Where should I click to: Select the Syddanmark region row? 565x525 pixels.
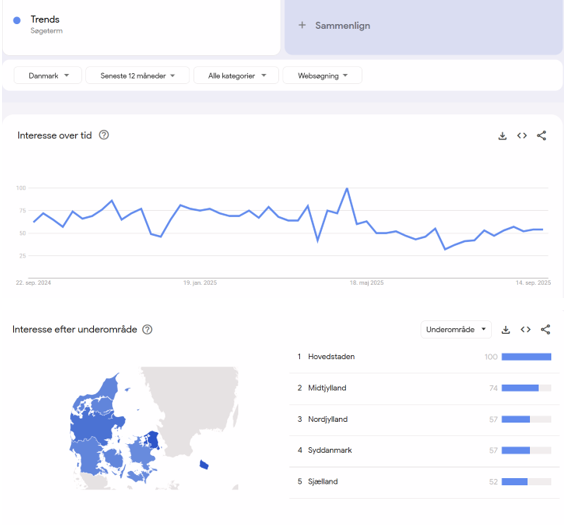424,450
